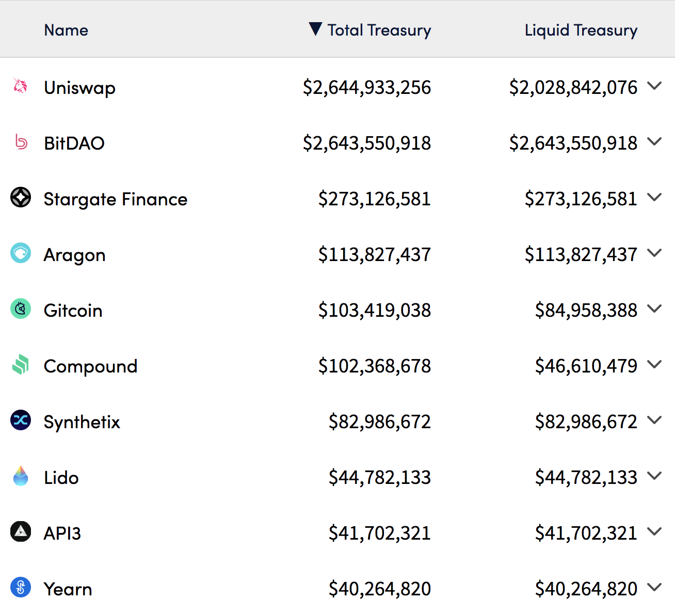Expand the Compound treasury breakdown chevron
This screenshot has width=675, height=616.
654,365
